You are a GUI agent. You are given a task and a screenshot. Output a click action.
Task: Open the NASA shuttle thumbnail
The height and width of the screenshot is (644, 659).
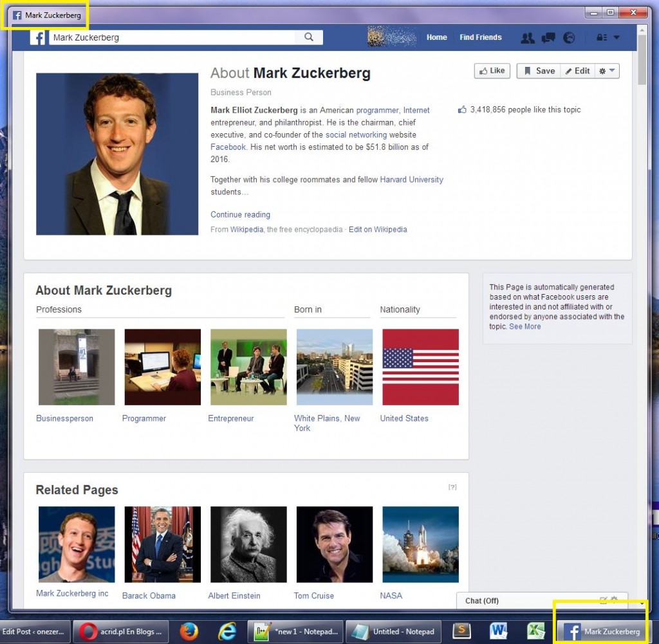(420, 544)
